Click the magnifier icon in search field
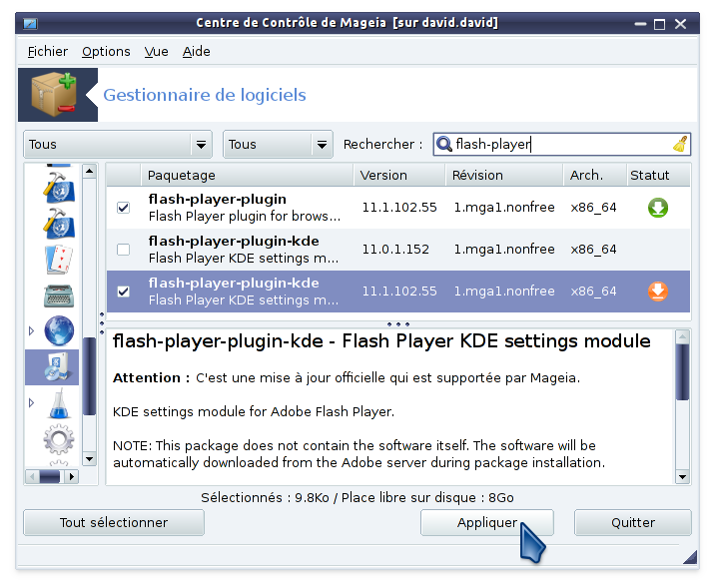 pyautogui.click(x=443, y=144)
